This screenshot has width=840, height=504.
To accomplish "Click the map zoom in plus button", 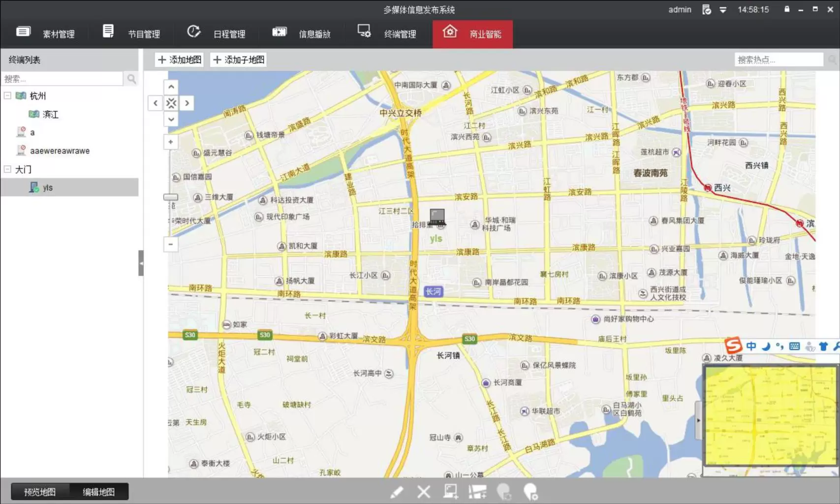I will pyautogui.click(x=171, y=142).
